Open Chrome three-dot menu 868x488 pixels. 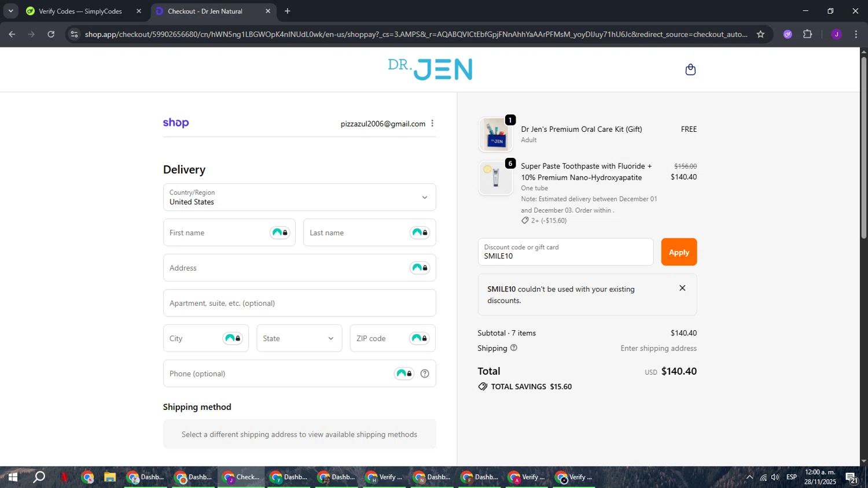pos(856,34)
